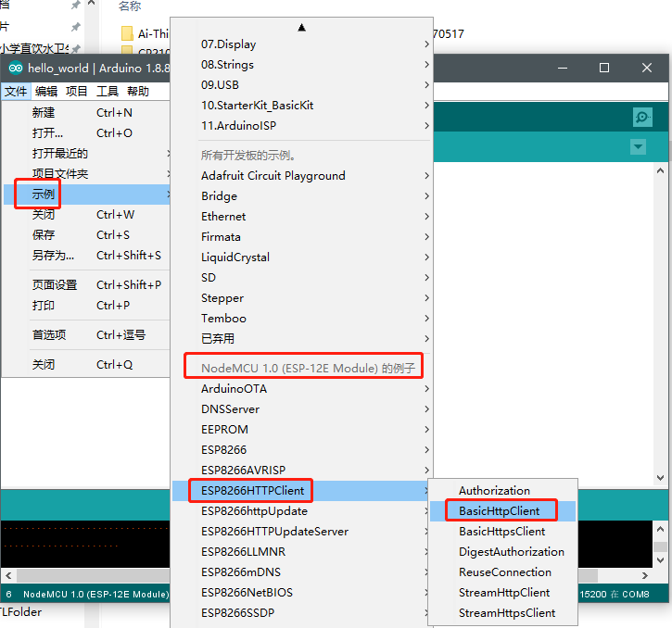Expand ESP8266httpUpdate examples
Viewport: 672px width, 628px height.
(x=302, y=511)
